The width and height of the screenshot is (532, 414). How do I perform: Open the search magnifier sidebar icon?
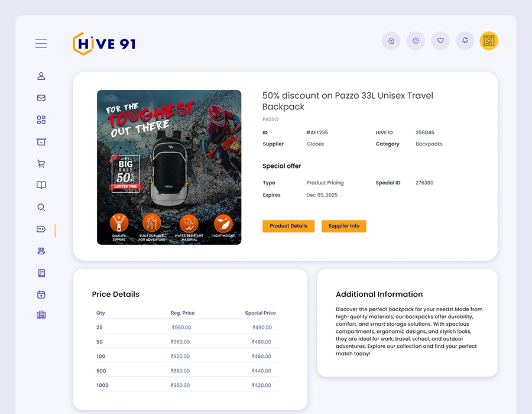[41, 208]
